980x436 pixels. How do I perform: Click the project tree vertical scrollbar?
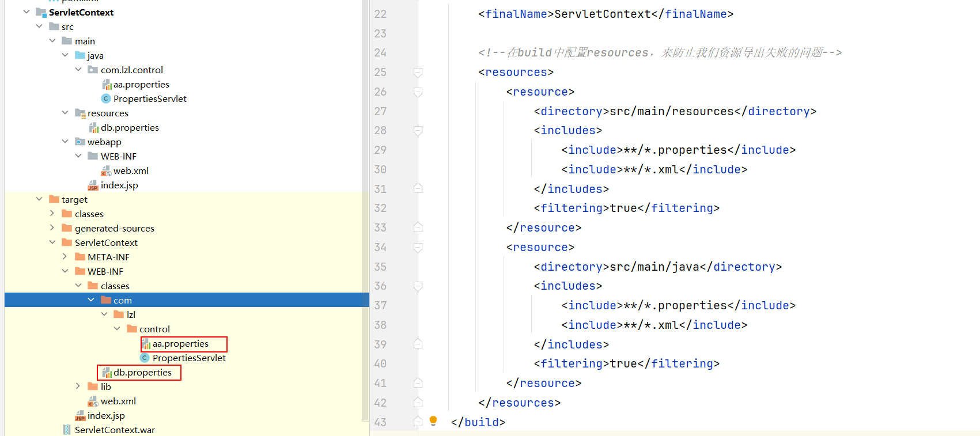point(365,230)
